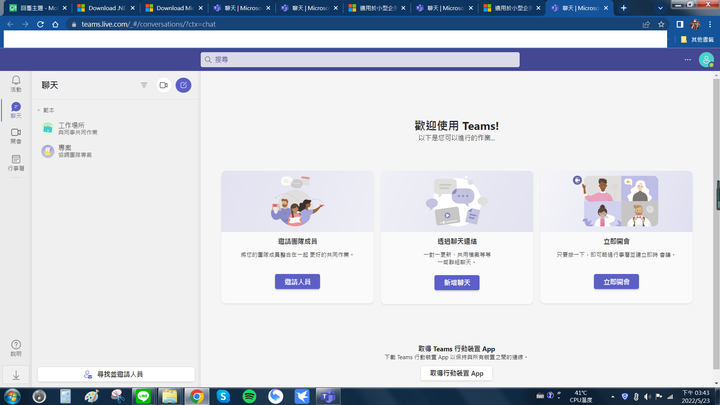Screen dimensions: 720x405
Task: Open Chrome side panel icon
Action: click(x=680, y=24)
